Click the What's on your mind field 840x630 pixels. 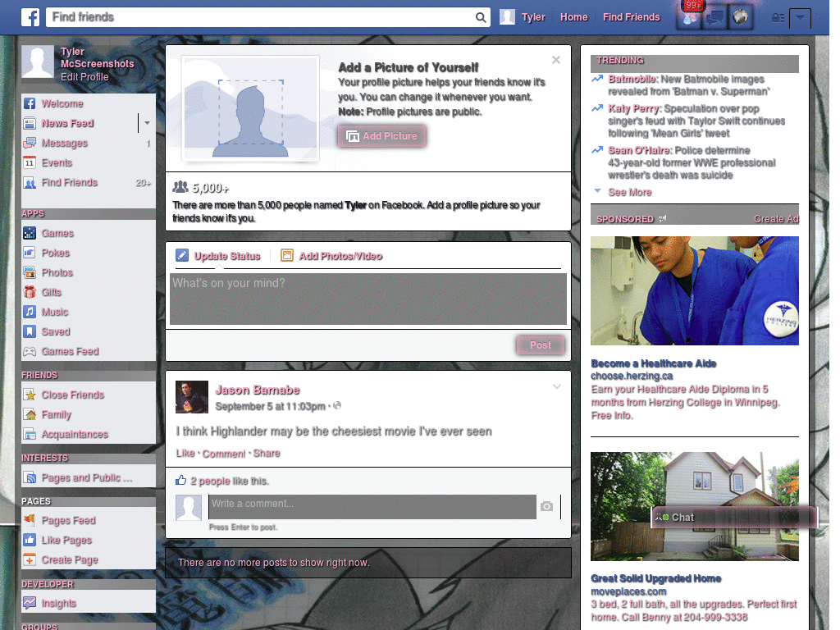coord(368,299)
